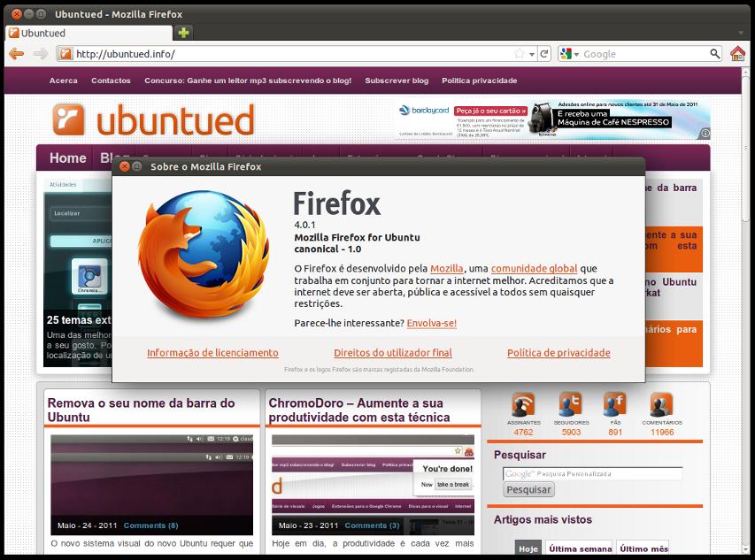The height and width of the screenshot is (560, 755).
Task: Open 'Subscrever blog' in the site menu
Action: pyautogui.click(x=397, y=81)
